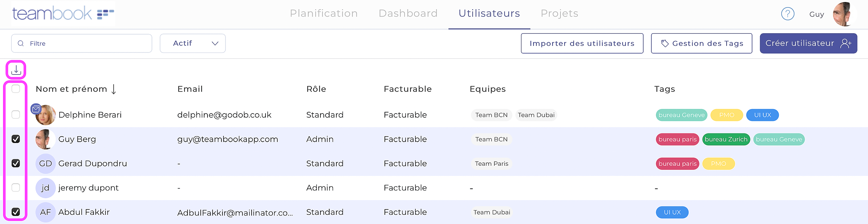
Task: Open the jeremy dupont name
Action: 88,188
